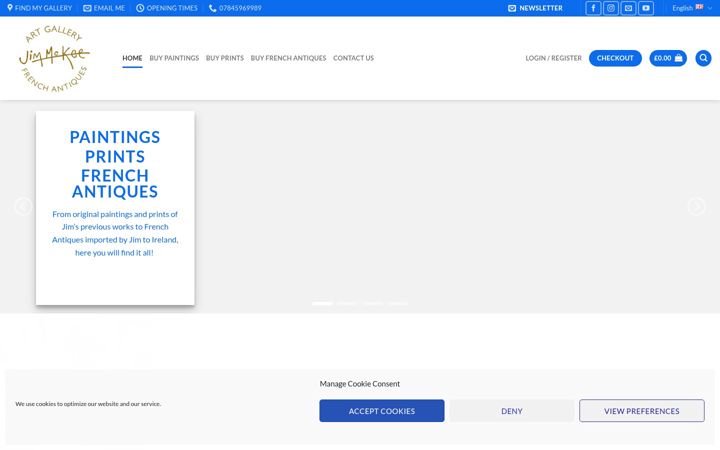Select the second slider pagination dot
The height and width of the screenshot is (450, 720).
[348, 303]
